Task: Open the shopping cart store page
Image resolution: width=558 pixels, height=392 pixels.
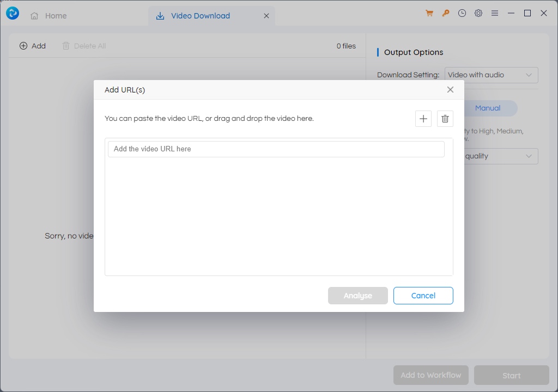Action: click(429, 13)
